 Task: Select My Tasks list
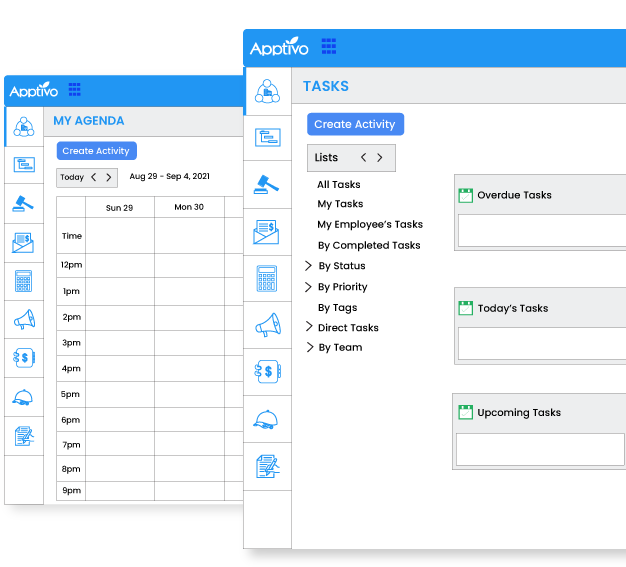click(340, 204)
